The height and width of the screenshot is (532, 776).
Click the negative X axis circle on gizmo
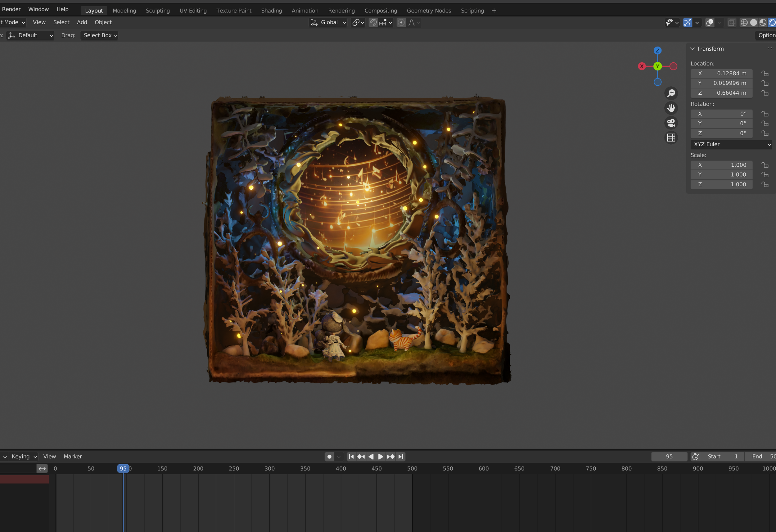pyautogui.click(x=674, y=66)
